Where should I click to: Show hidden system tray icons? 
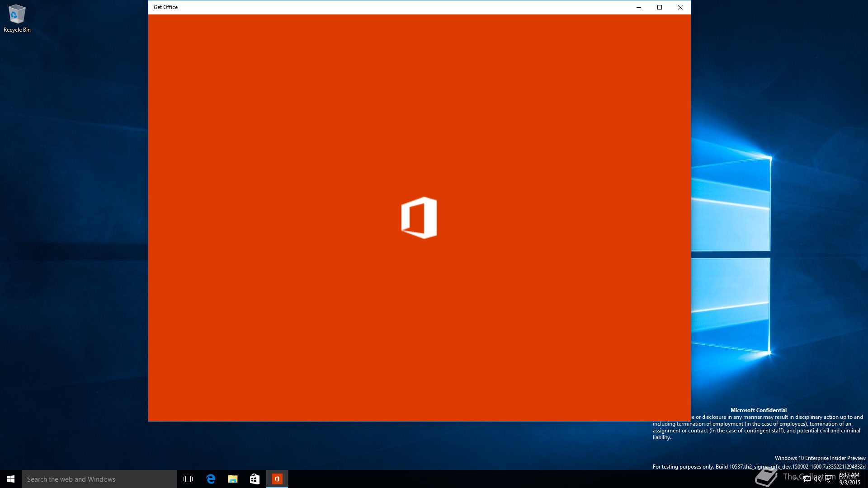click(796, 479)
